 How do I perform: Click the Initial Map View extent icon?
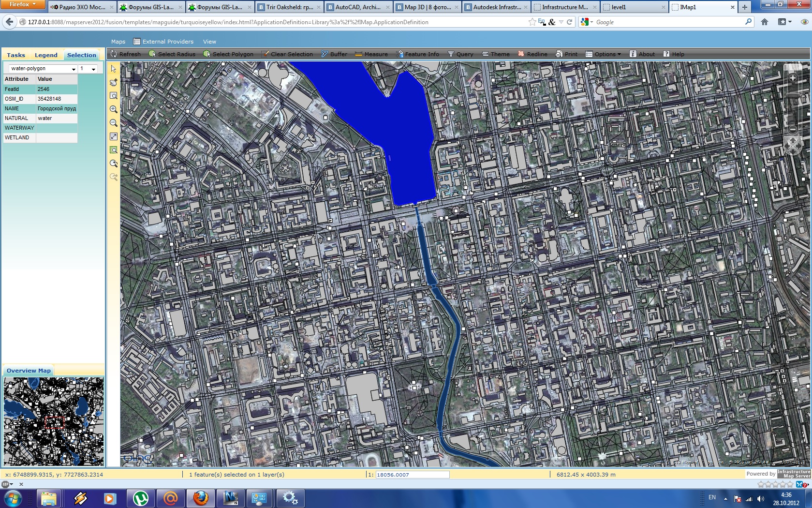pos(114,136)
